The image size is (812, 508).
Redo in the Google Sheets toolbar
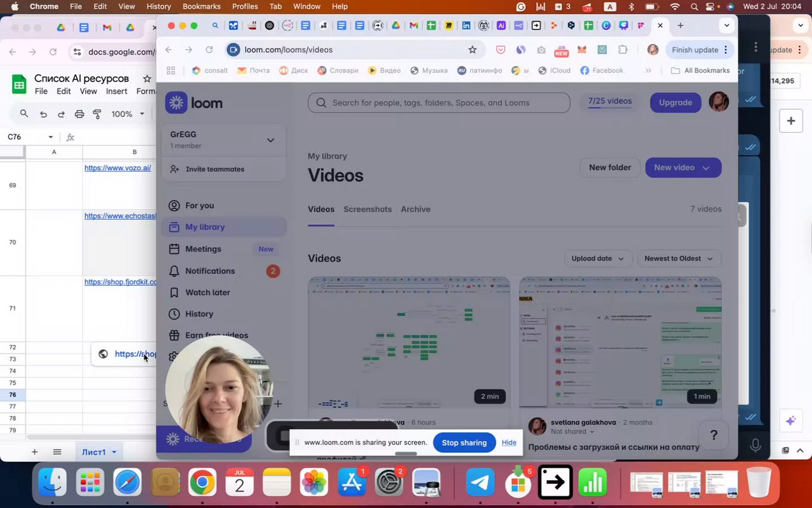pos(62,114)
